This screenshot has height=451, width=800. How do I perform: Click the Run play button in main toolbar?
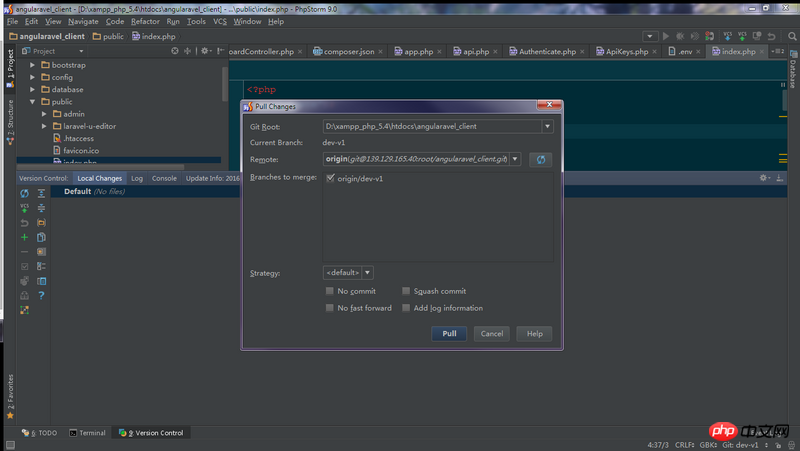(x=665, y=36)
